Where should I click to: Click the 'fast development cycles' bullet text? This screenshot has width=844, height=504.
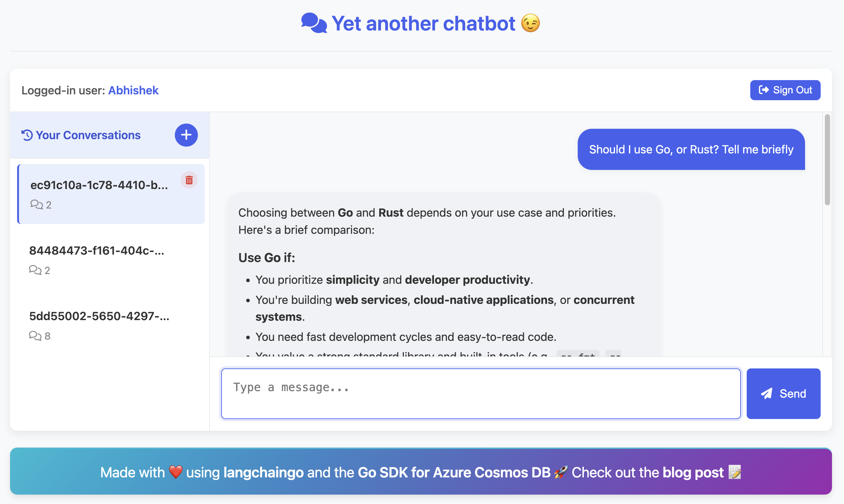406,337
